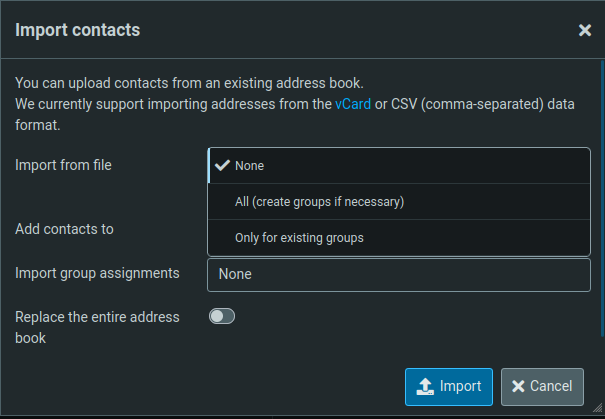605x419 pixels.
Task: Pick the checked "None" list option
Action: coord(250,166)
